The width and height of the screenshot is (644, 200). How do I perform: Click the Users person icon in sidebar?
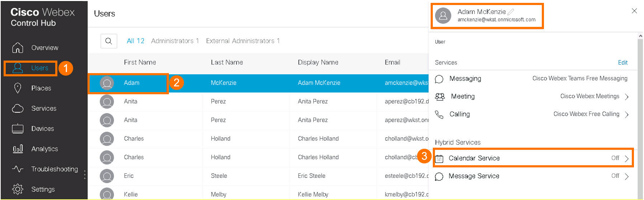[18, 68]
